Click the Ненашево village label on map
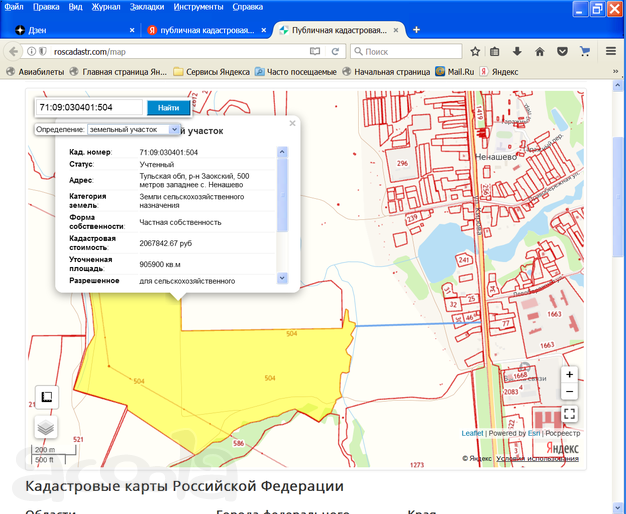The image size is (626, 514). [495, 157]
